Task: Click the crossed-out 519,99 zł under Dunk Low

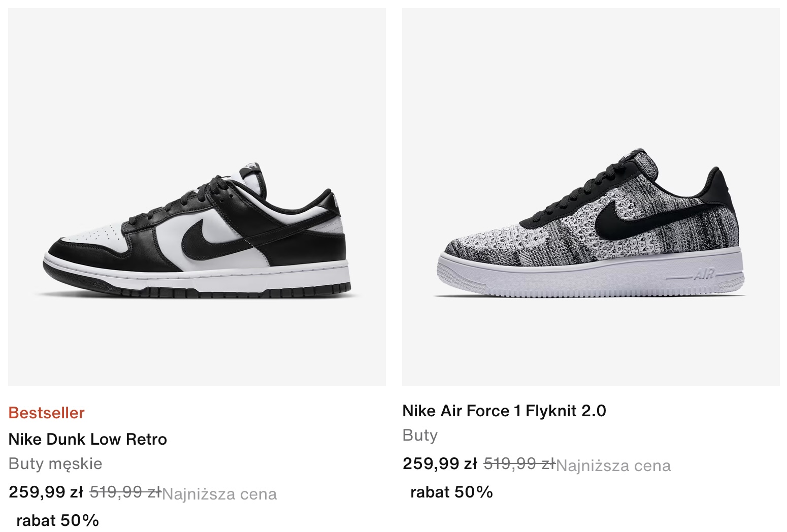Action: [125, 492]
